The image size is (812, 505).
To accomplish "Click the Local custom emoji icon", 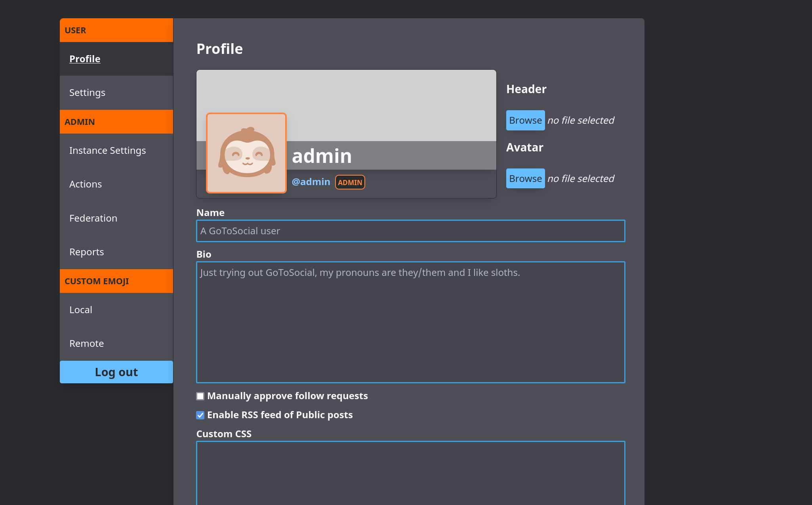I will (81, 310).
